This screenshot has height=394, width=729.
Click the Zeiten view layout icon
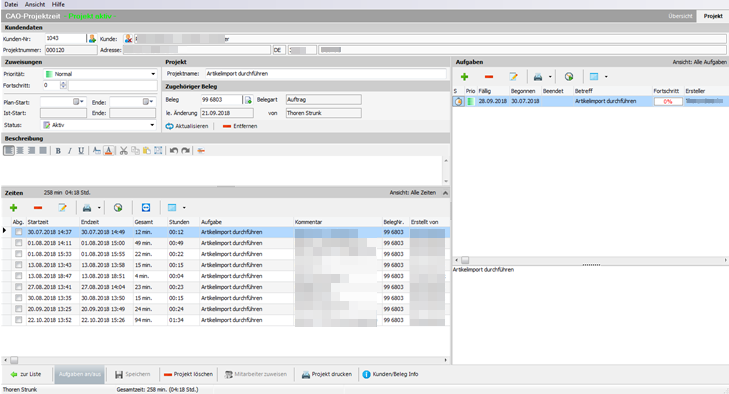click(172, 207)
